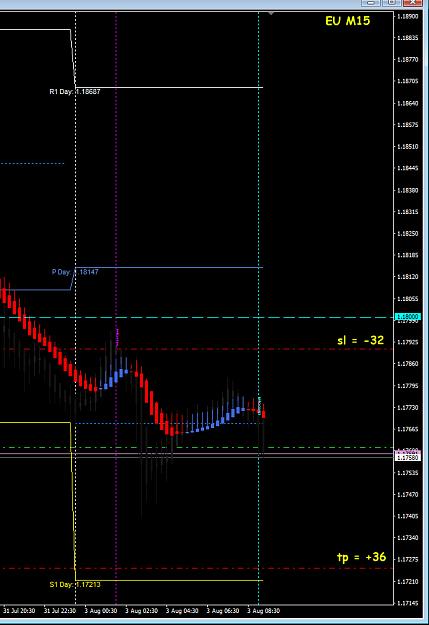Click the 1.18055 price scale value
Viewport: 429px width, 625px height.
[x=408, y=299]
